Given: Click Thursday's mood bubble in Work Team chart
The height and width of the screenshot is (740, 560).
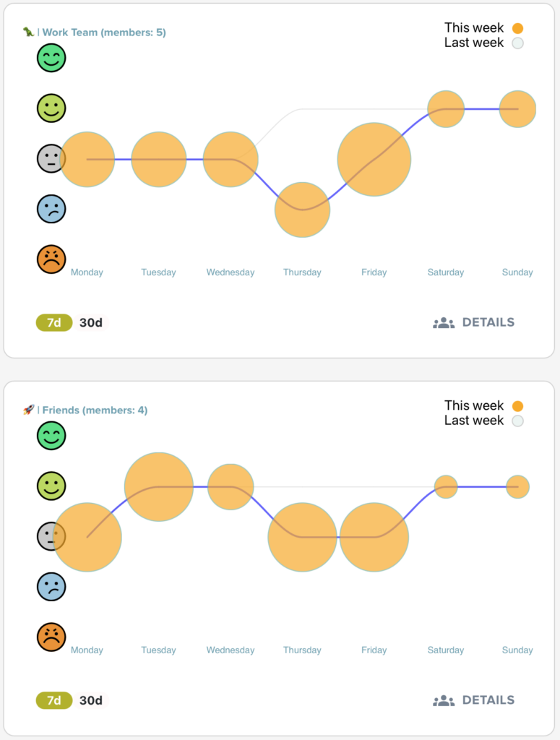Looking at the screenshot, I should [302, 210].
